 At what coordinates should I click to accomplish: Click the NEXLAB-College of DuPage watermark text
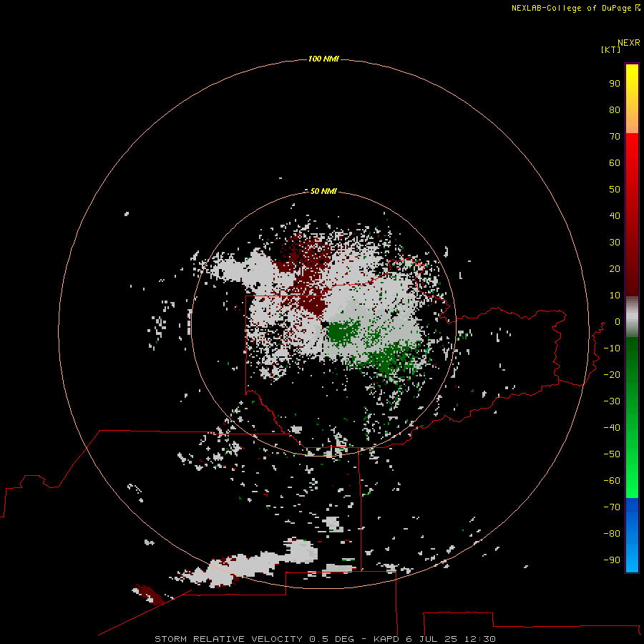click(x=575, y=8)
